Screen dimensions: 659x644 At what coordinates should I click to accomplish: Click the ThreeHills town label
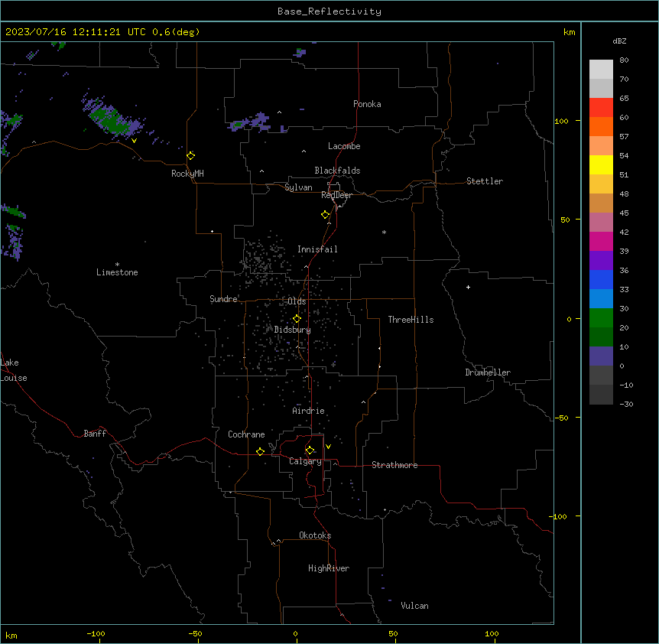point(411,320)
